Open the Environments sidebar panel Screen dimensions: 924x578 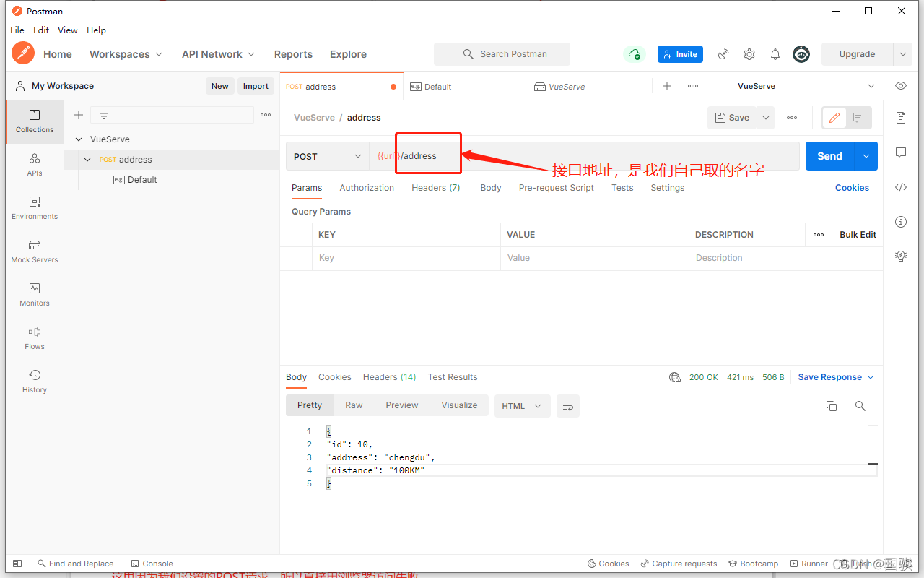click(35, 208)
